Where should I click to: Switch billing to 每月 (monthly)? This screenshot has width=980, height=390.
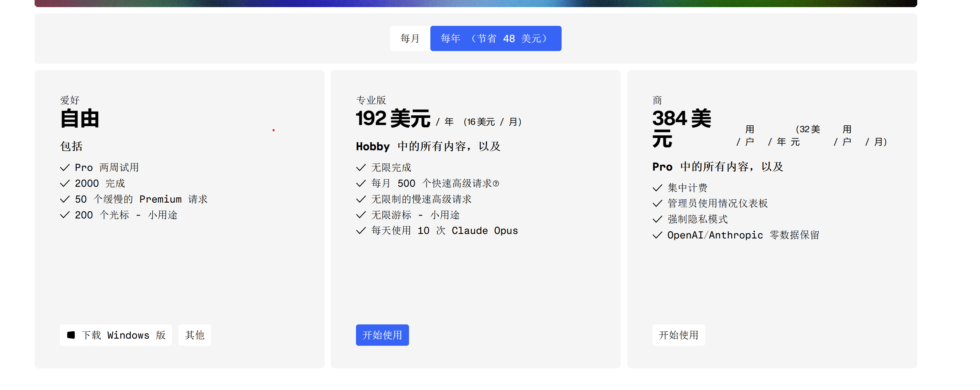coord(410,38)
